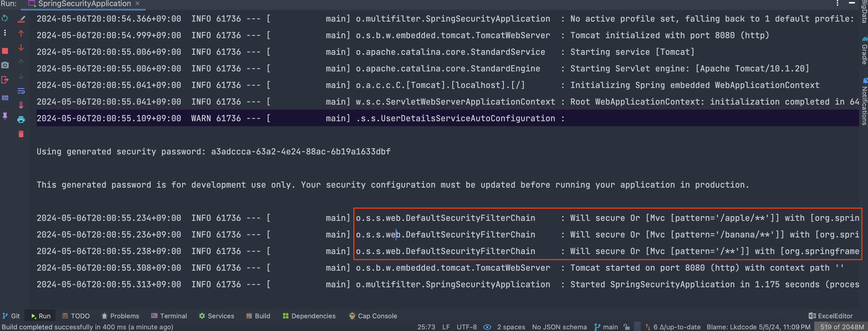
Task: Hide the Run tool window
Action: point(851,3)
